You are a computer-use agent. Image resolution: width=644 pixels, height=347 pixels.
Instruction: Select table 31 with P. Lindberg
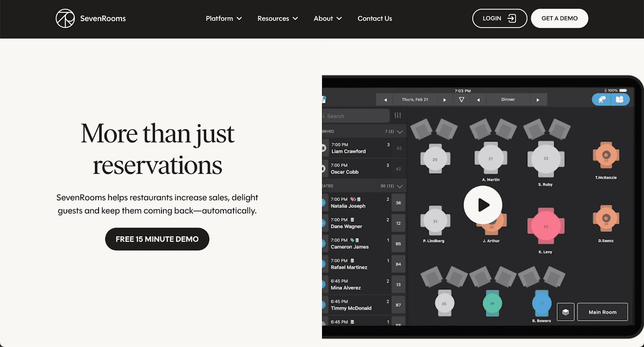coord(435,221)
